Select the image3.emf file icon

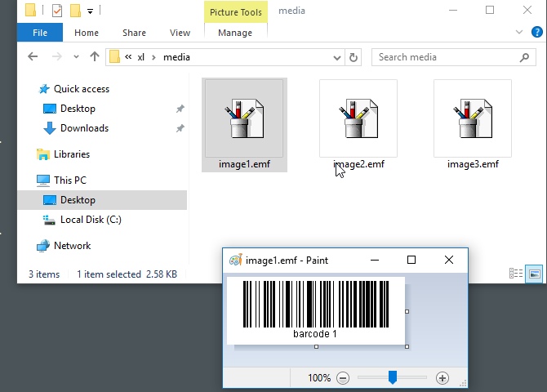click(x=473, y=118)
